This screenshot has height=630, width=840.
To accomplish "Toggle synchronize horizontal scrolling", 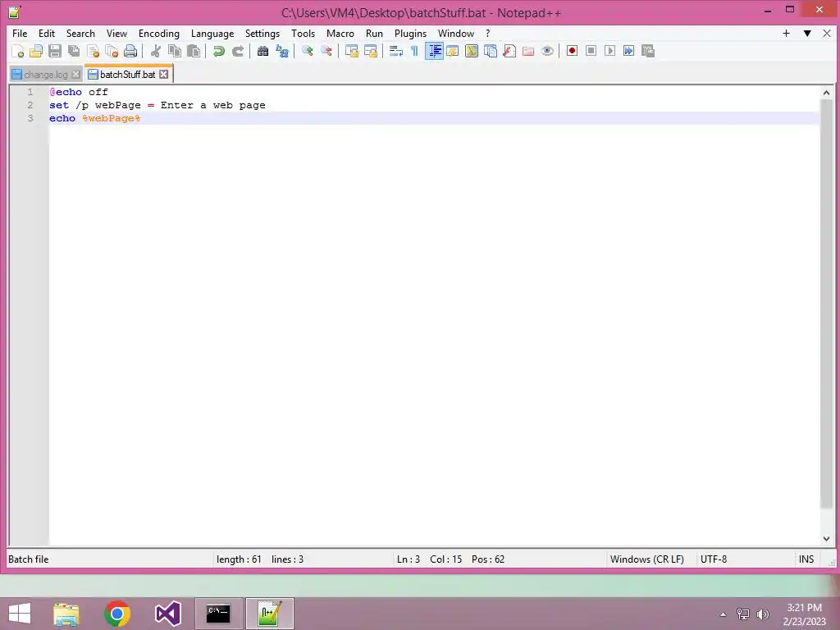I will pyautogui.click(x=370, y=51).
